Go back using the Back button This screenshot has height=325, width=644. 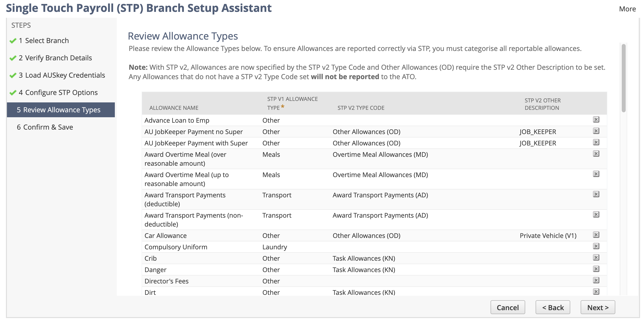[x=553, y=307]
